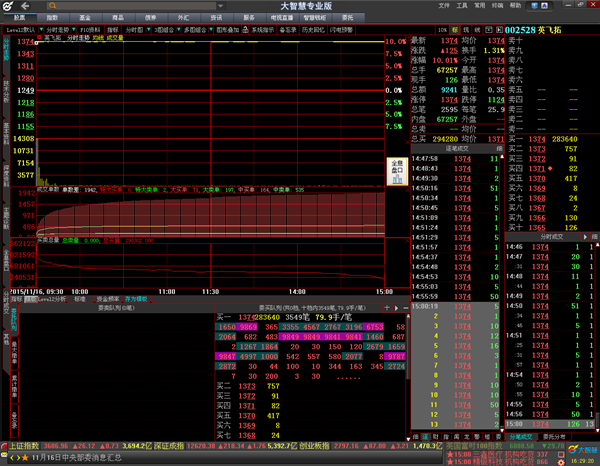This screenshot has width=600, height=466.
Task: Expand the 分时走势 dropdown arrow
Action: point(73,29)
